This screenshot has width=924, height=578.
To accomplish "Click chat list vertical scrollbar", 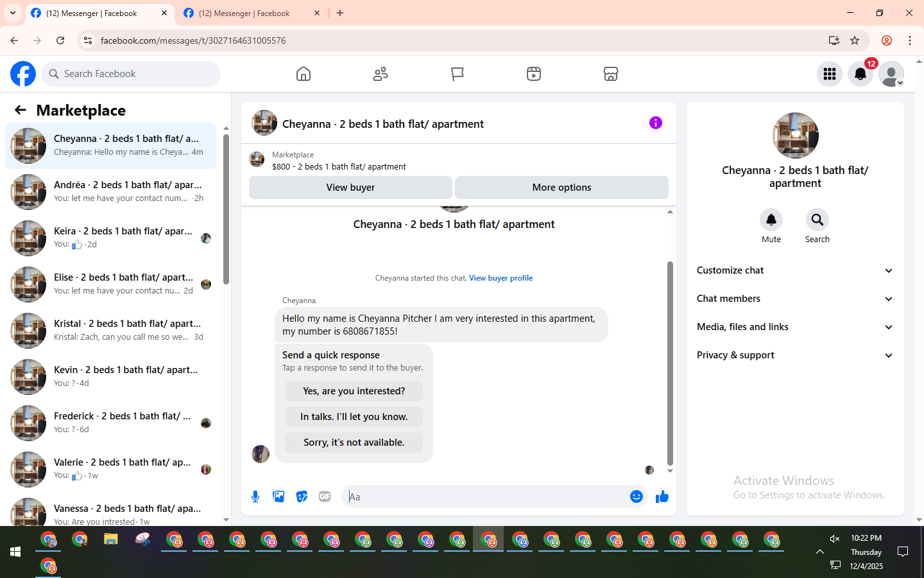I will point(226,209).
